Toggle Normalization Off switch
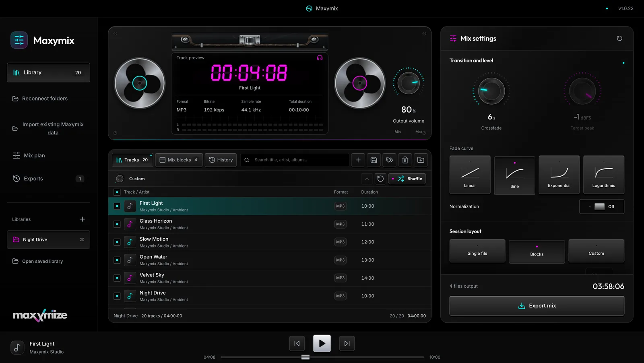 tap(602, 206)
